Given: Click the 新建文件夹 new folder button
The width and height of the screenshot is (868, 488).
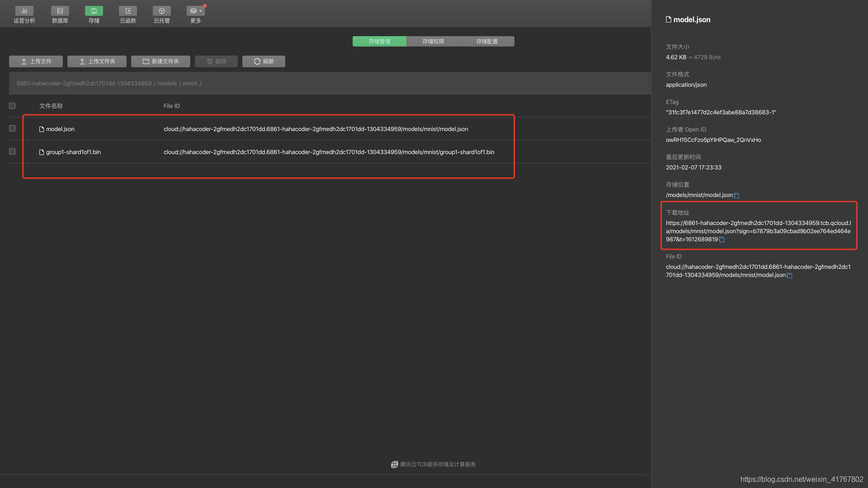Looking at the screenshot, I should [x=160, y=61].
